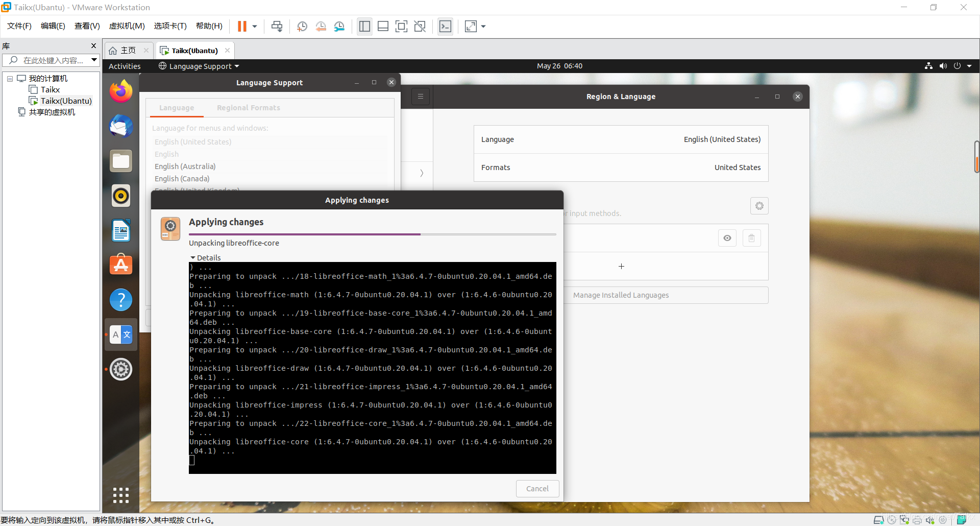980x526 pixels.
Task: Open the 查看(V) menu
Action: coord(87,26)
